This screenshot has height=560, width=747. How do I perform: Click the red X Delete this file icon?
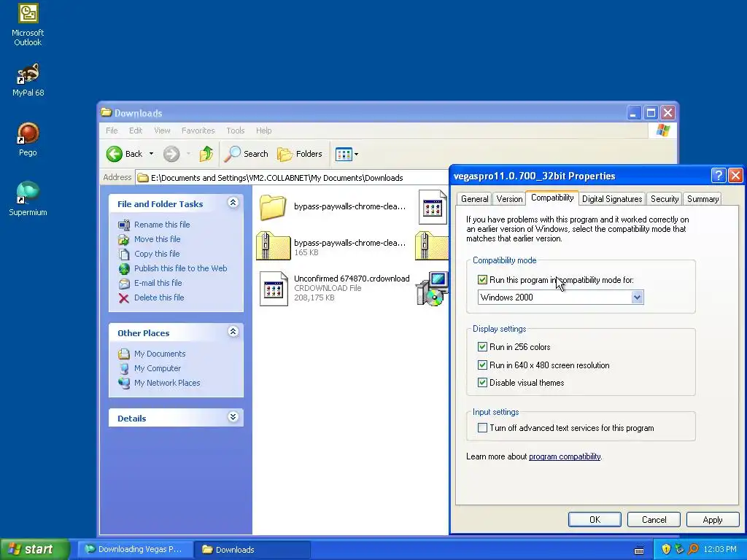point(124,298)
